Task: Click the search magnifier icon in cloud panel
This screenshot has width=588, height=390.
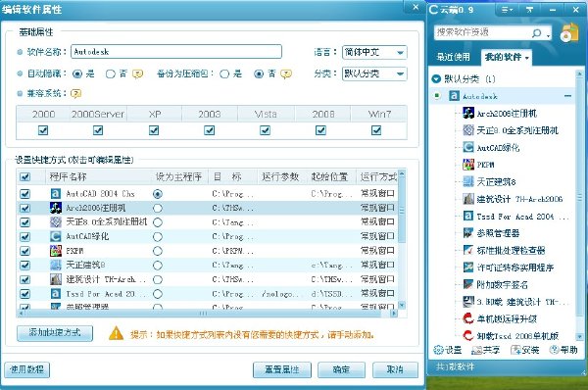Action: [x=537, y=33]
